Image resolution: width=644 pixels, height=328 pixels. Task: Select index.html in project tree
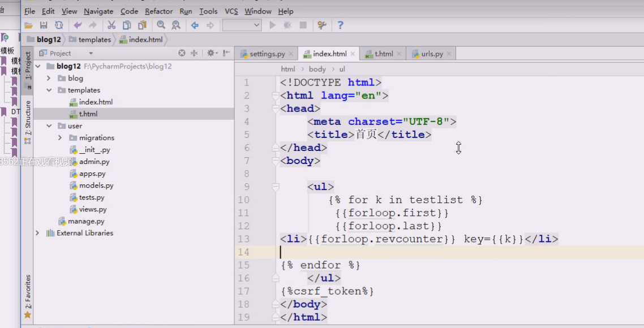(96, 102)
